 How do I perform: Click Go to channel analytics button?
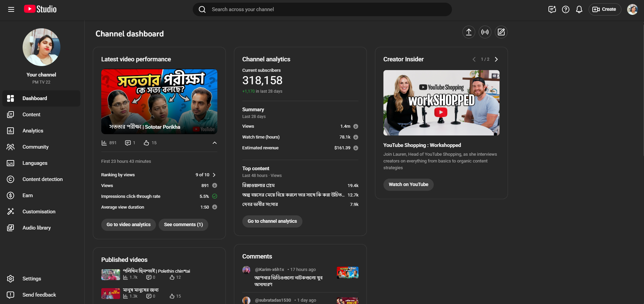tap(272, 221)
